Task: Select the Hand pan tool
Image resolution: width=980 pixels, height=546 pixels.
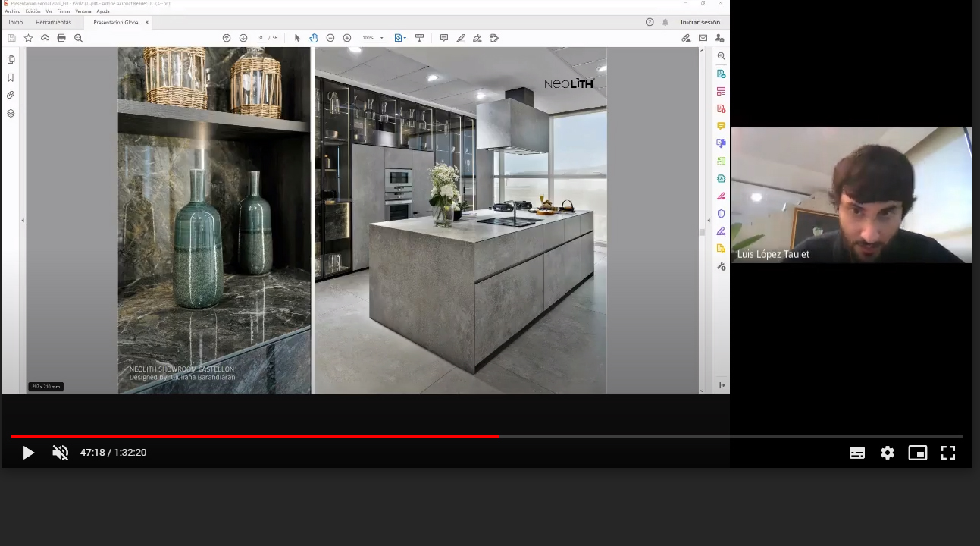Action: pyautogui.click(x=314, y=38)
